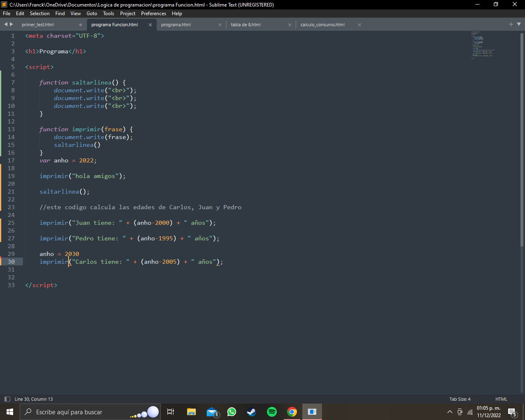
Task: Open the Project menu
Action: pyautogui.click(x=128, y=14)
